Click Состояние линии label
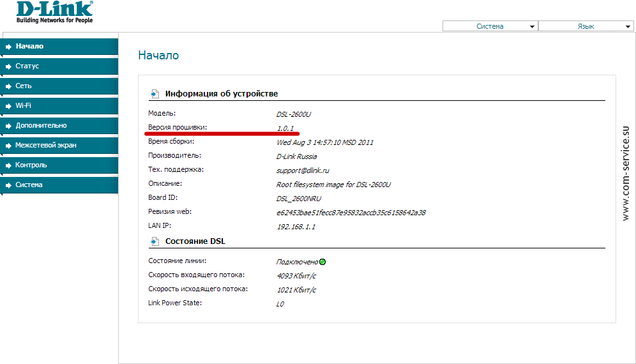Image resolution: width=636 pixels, height=364 pixels. pyautogui.click(x=178, y=261)
